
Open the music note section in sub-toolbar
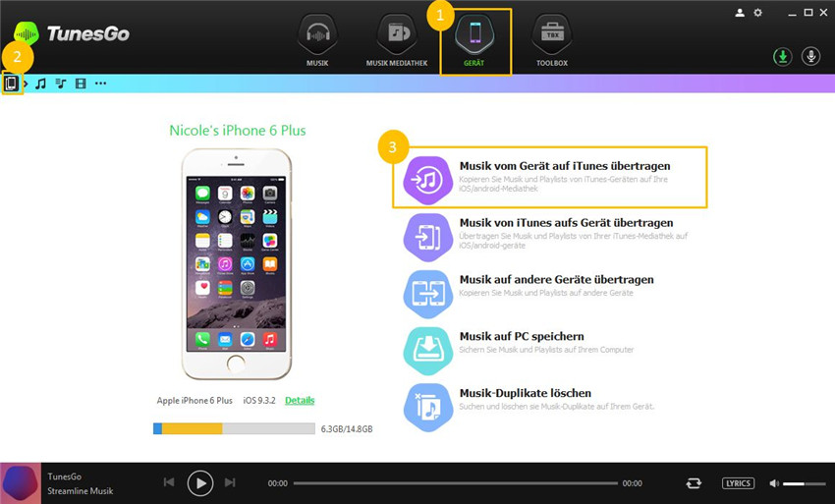[x=40, y=84]
